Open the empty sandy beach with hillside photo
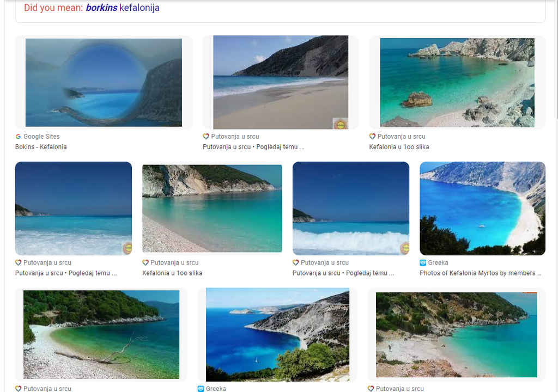 pos(281,82)
